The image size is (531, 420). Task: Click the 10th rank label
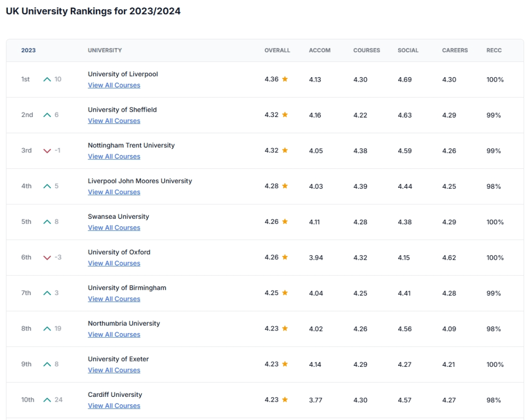click(28, 400)
